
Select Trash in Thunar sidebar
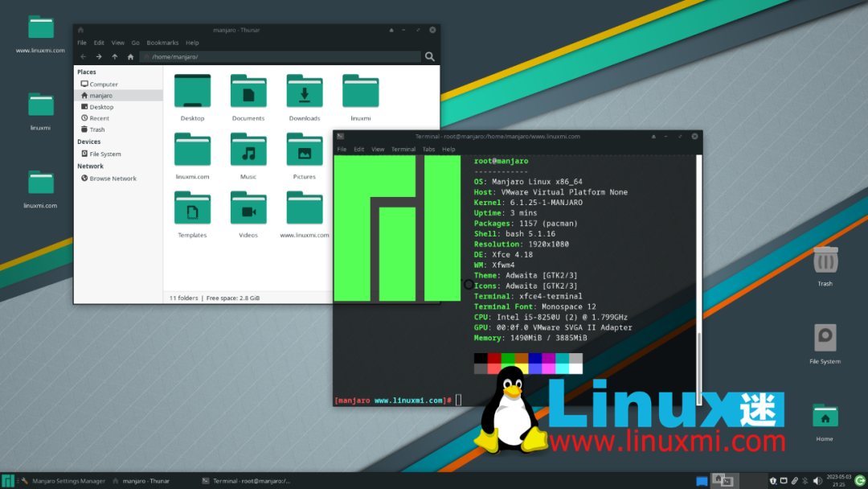(118, 129)
